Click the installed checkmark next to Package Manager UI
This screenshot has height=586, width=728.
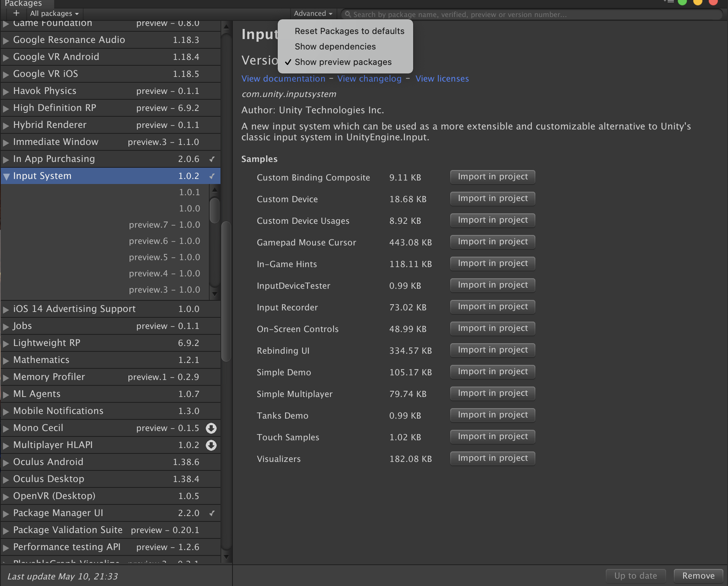pyautogui.click(x=212, y=513)
